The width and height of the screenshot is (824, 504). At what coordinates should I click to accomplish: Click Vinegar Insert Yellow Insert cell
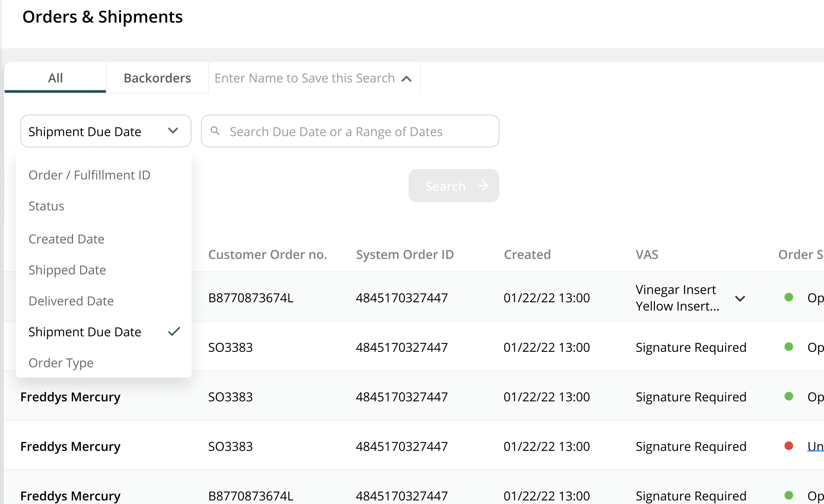tap(677, 297)
